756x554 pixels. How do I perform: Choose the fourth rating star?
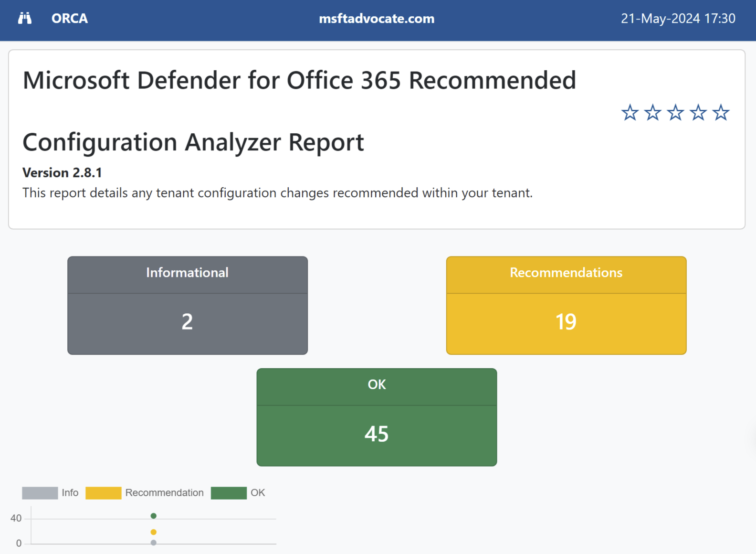698,113
